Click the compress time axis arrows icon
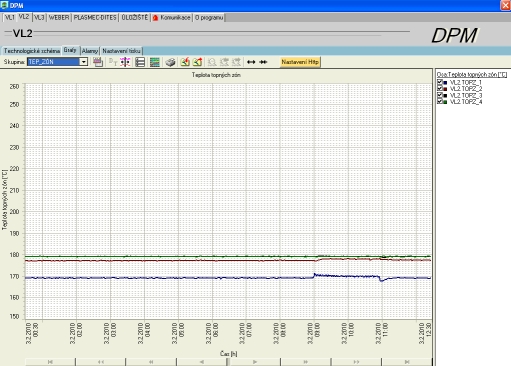Image resolution: width=511 pixels, height=366 pixels. pyautogui.click(x=263, y=62)
